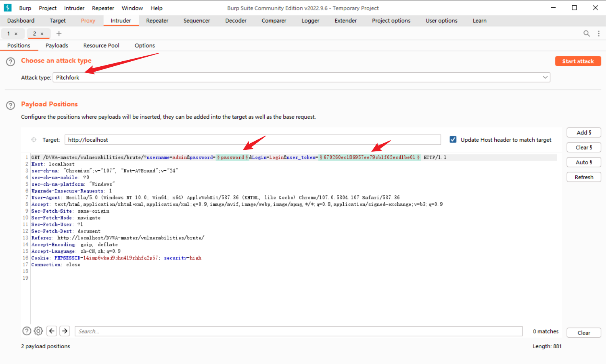This screenshot has height=364, width=606.
Task: Click the Target URL input field
Action: 252,140
